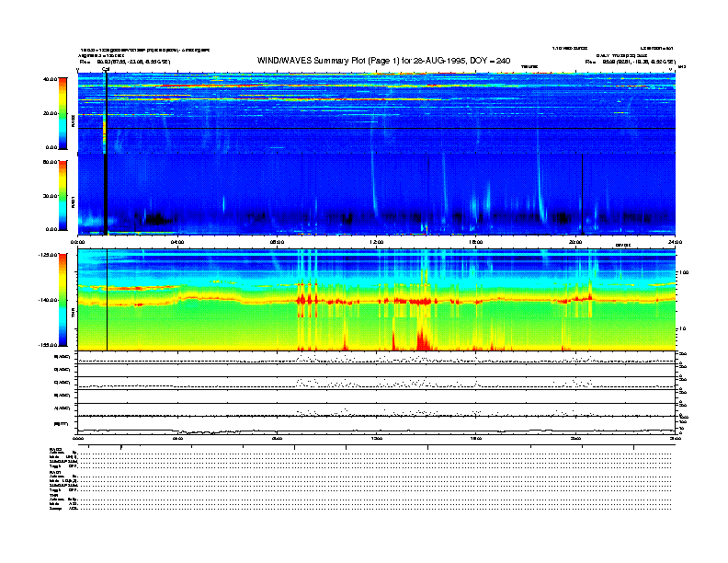Click the RAD2 vertical axis label
The width and height of the screenshot is (728, 563).
[x=73, y=121]
